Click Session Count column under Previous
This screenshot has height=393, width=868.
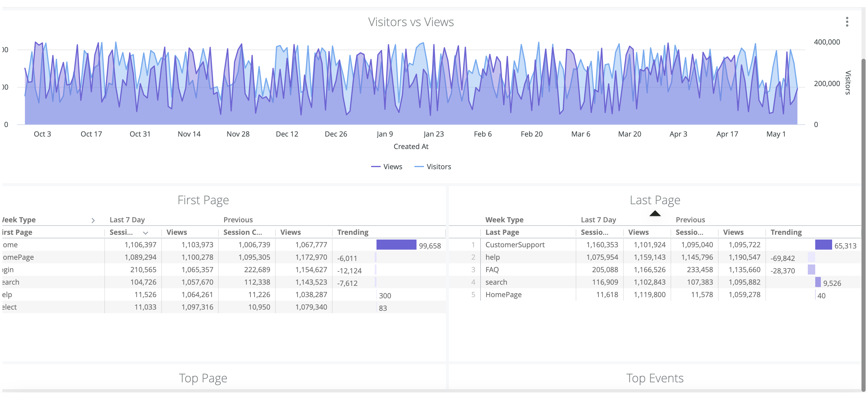(242, 232)
